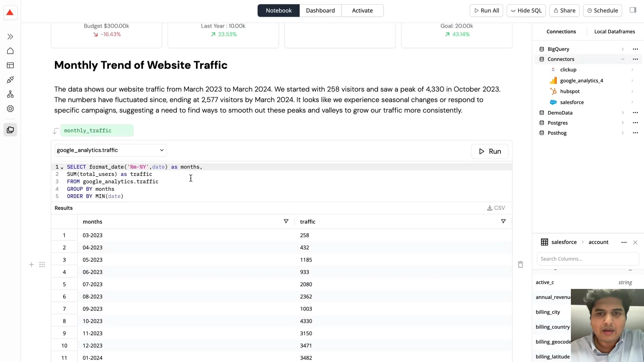This screenshot has height=362, width=644.
Task: Click the home icon in left sidebar
Action: (x=10, y=51)
